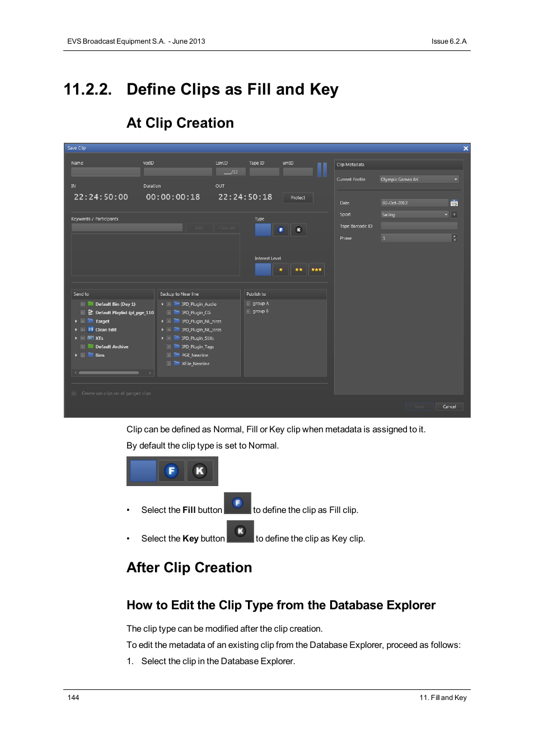Expand the Bins tree node

click(76, 355)
